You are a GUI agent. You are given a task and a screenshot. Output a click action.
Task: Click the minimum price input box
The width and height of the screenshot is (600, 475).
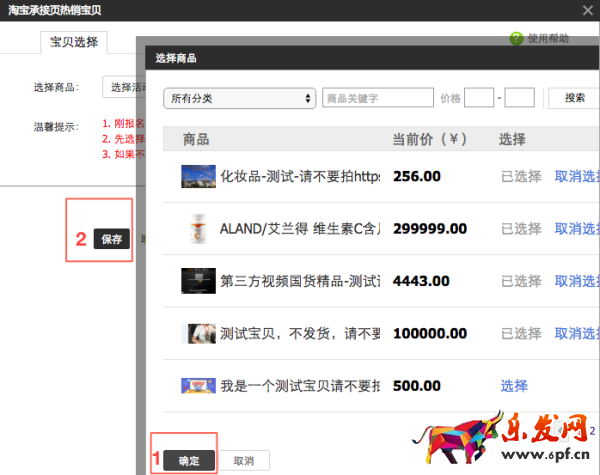[x=479, y=98]
